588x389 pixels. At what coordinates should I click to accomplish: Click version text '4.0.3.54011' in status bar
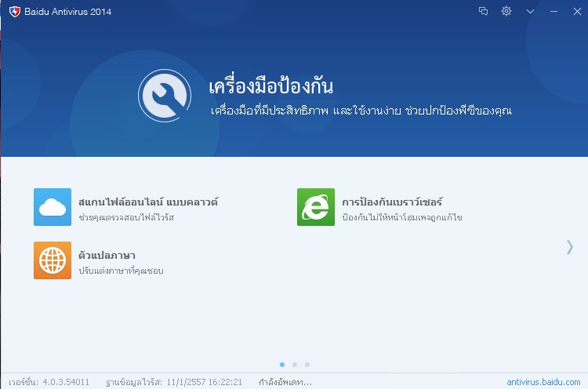(x=66, y=382)
